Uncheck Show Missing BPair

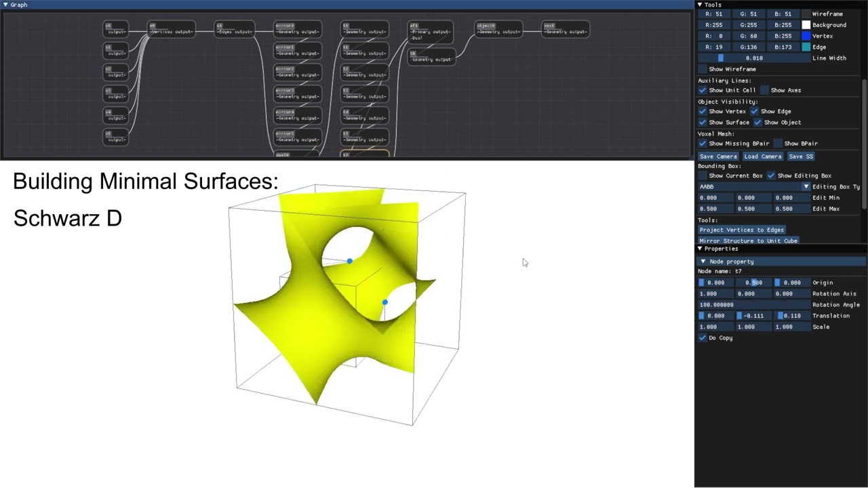[x=703, y=144]
